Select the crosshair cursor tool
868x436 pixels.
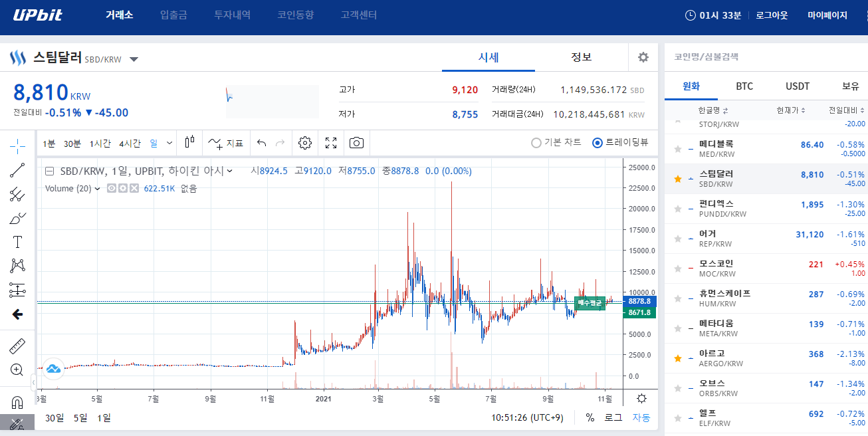17,145
